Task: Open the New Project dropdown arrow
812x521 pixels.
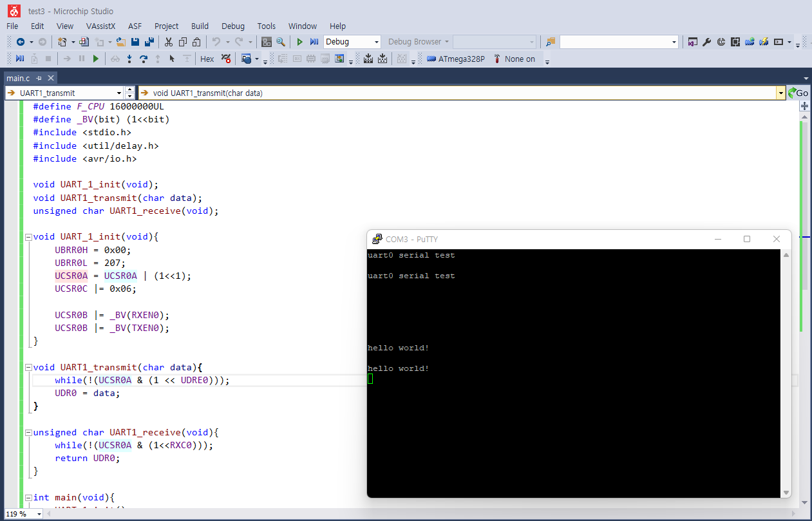Action: (x=73, y=42)
